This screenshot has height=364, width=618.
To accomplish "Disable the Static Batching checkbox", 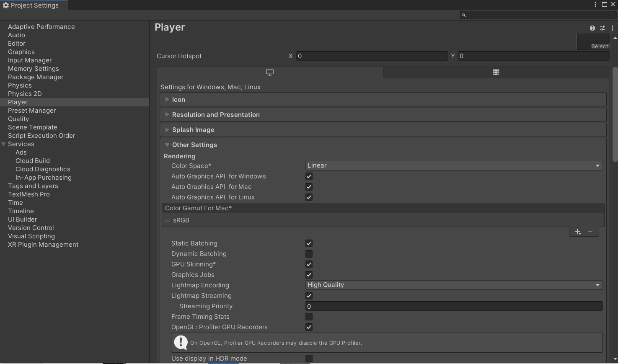I will [309, 243].
